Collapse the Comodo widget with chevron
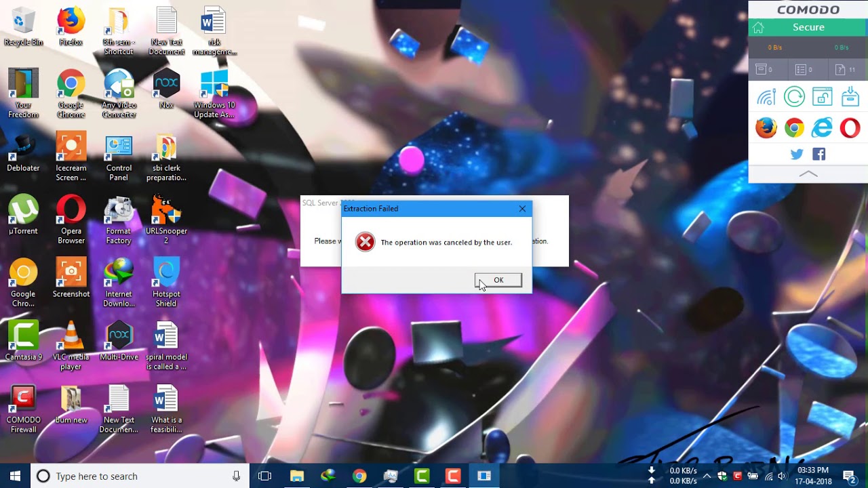The image size is (868, 488). pyautogui.click(x=808, y=174)
